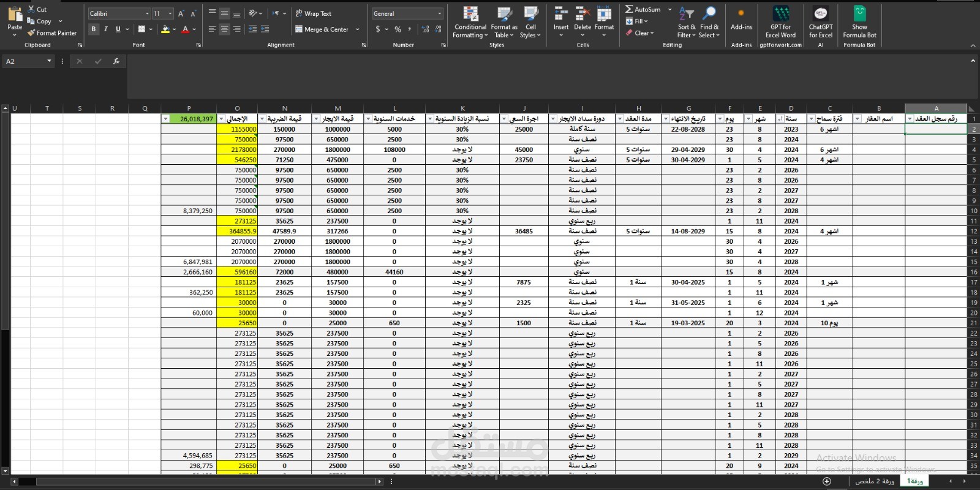Apply the yellow Fill Color bucket

165,29
